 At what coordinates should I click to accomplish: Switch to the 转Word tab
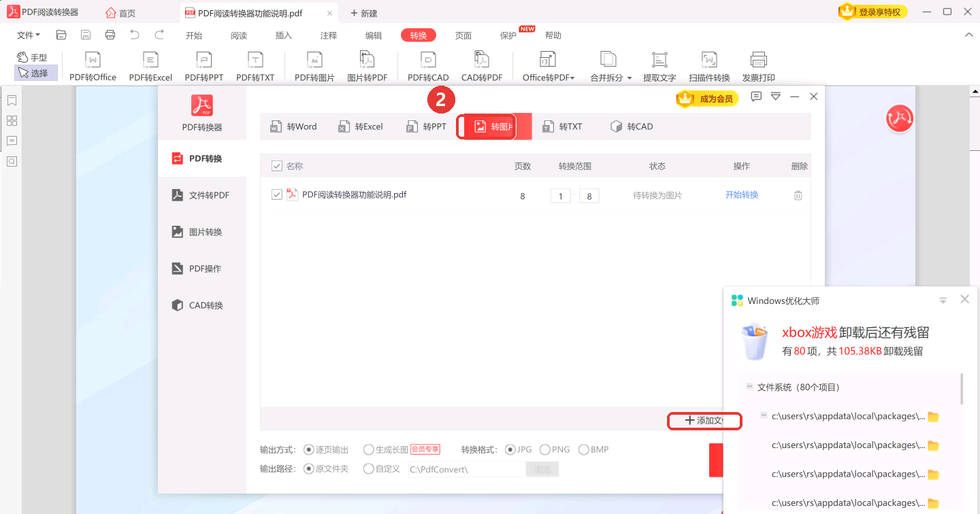click(294, 126)
